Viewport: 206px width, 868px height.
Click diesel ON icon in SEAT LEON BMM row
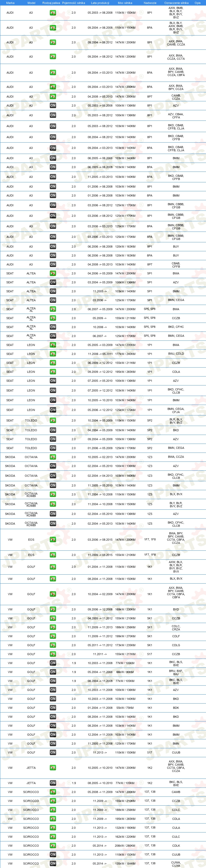53,400
